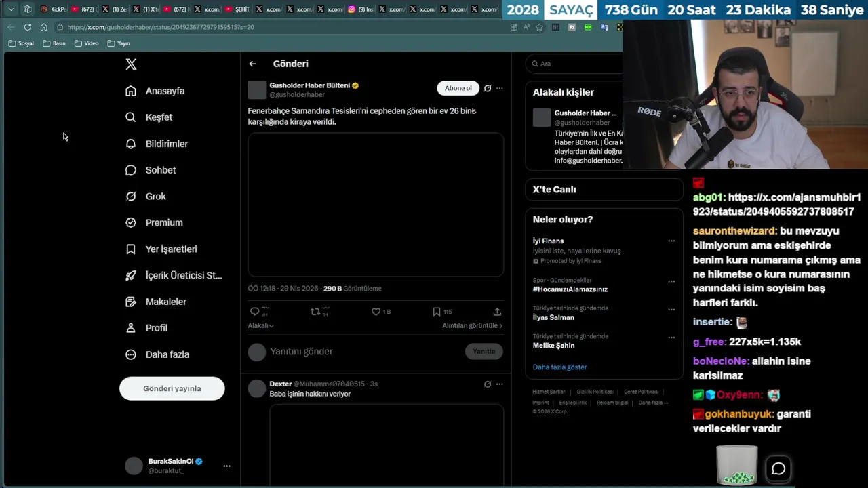Open account menu dots beside BurakSakinOl
Viewport: 868px width, 488px height.
point(226,466)
